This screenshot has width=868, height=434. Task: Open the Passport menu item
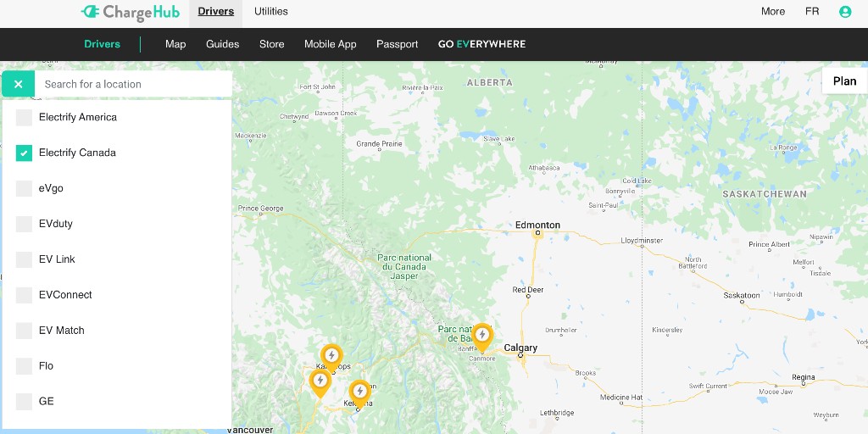click(x=397, y=44)
